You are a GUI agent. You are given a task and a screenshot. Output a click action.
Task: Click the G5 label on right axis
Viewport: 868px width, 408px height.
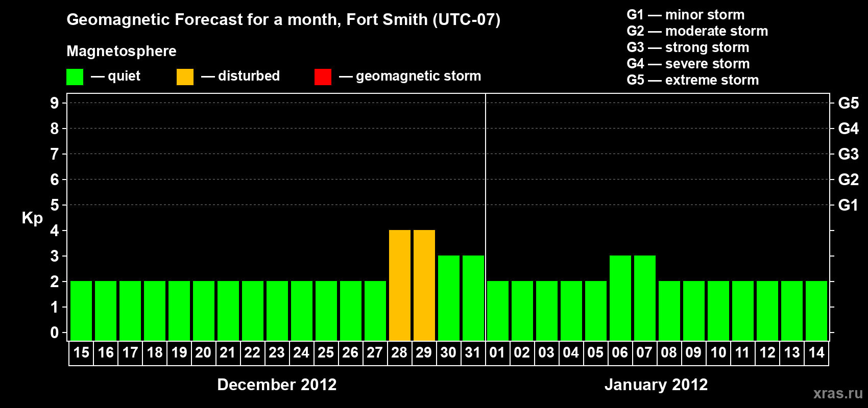[x=849, y=103]
